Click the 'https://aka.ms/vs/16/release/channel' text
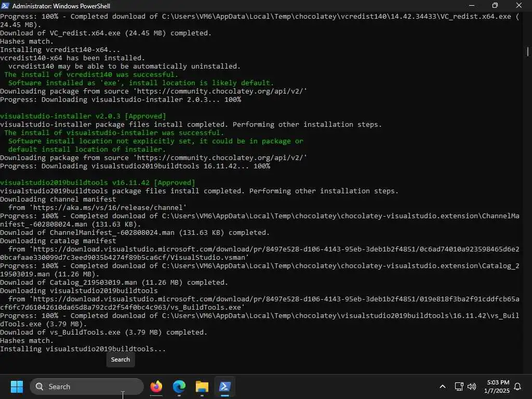Image resolution: width=532 pixels, height=399 pixels. 108,208
